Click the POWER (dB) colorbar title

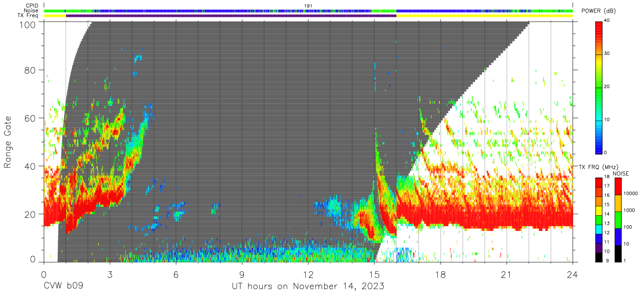pos(598,11)
